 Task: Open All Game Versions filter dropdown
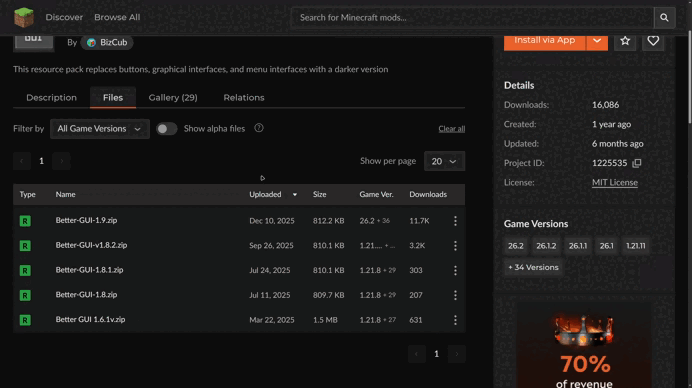coord(100,128)
